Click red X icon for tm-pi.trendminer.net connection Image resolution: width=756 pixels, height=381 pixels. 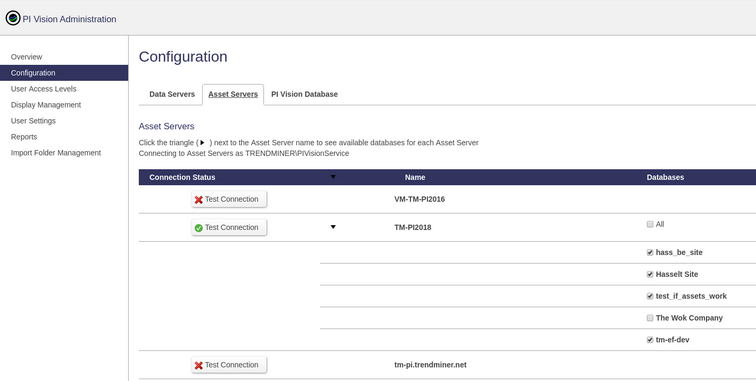point(198,366)
